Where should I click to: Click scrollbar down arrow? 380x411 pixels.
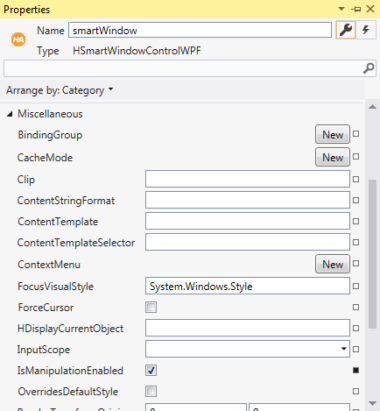click(372, 403)
